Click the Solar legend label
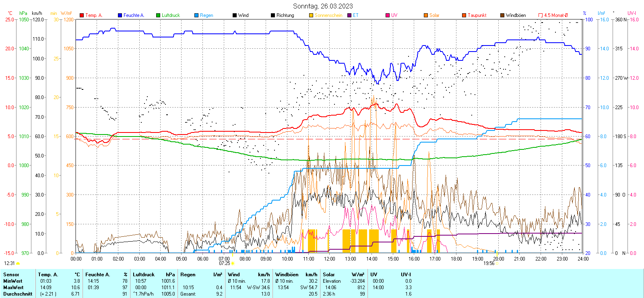 434,15
